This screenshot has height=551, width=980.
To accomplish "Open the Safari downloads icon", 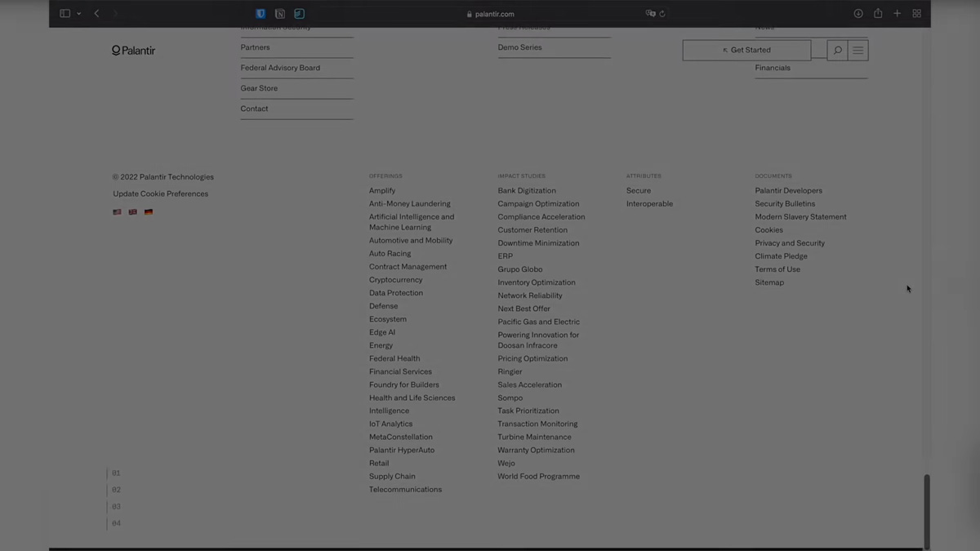I will (x=858, y=14).
